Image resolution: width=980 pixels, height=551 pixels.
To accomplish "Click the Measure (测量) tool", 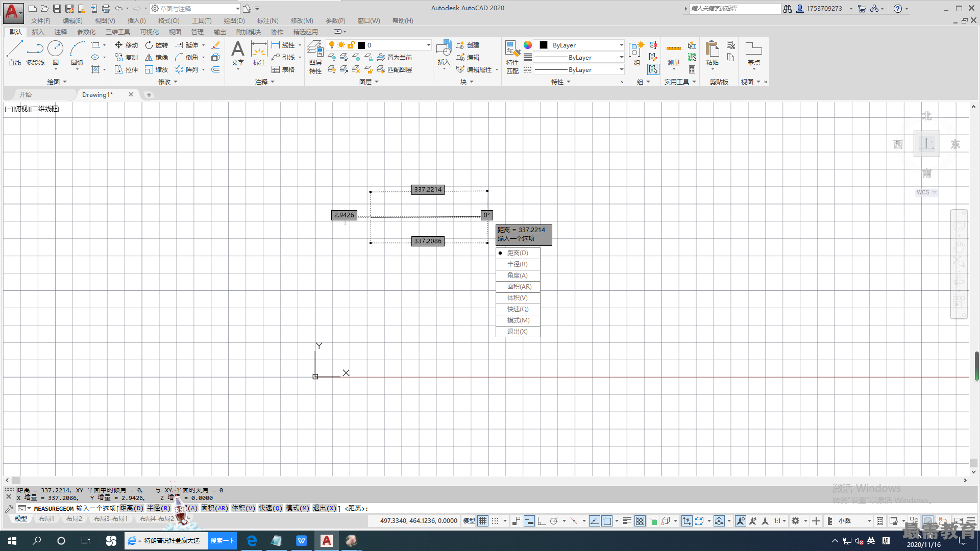I will tap(674, 53).
